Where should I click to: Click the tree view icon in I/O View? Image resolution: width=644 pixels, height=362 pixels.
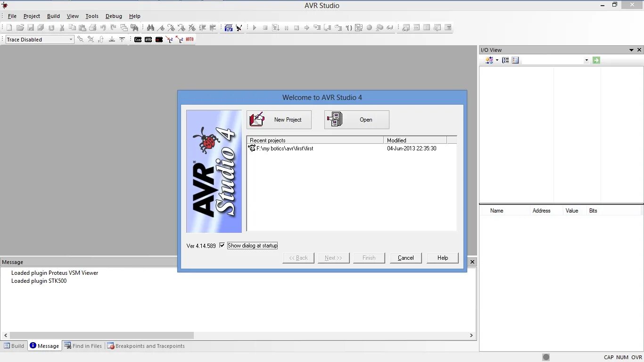505,60
